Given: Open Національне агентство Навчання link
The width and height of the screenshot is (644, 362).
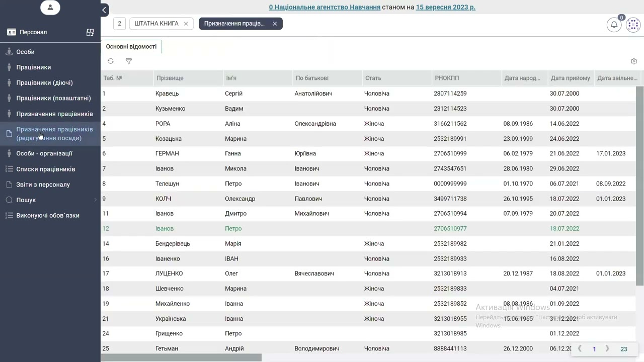Looking at the screenshot, I should pyautogui.click(x=325, y=8).
